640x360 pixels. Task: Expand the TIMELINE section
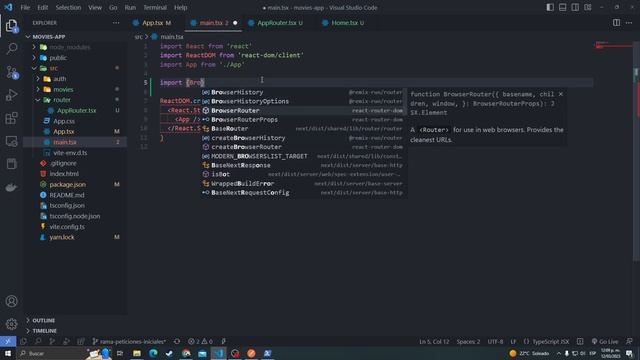pos(44,331)
